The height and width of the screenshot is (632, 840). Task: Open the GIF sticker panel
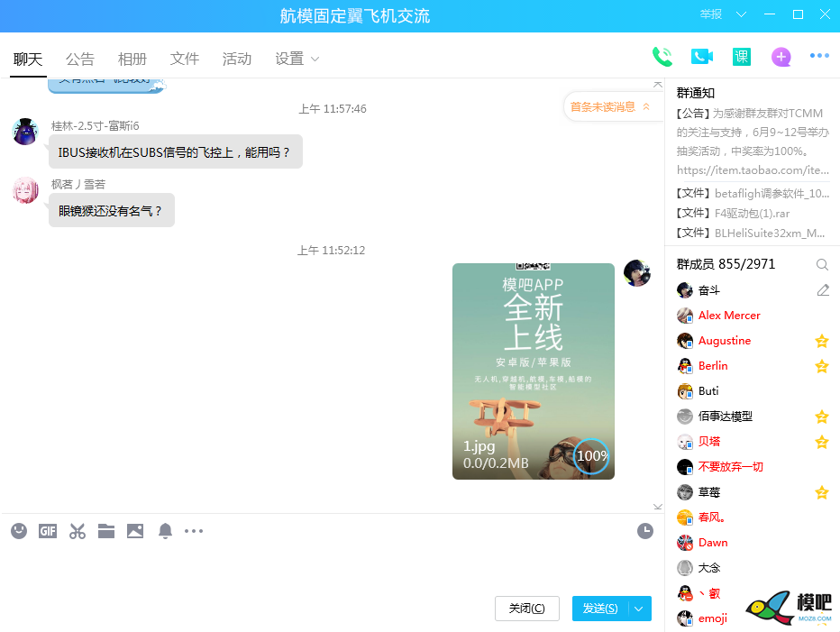click(x=48, y=531)
